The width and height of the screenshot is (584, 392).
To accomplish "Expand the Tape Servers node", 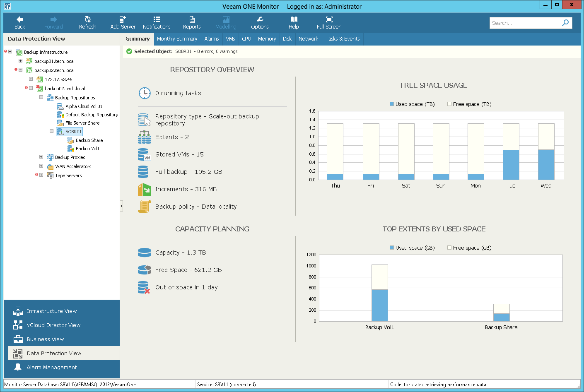I will point(41,175).
